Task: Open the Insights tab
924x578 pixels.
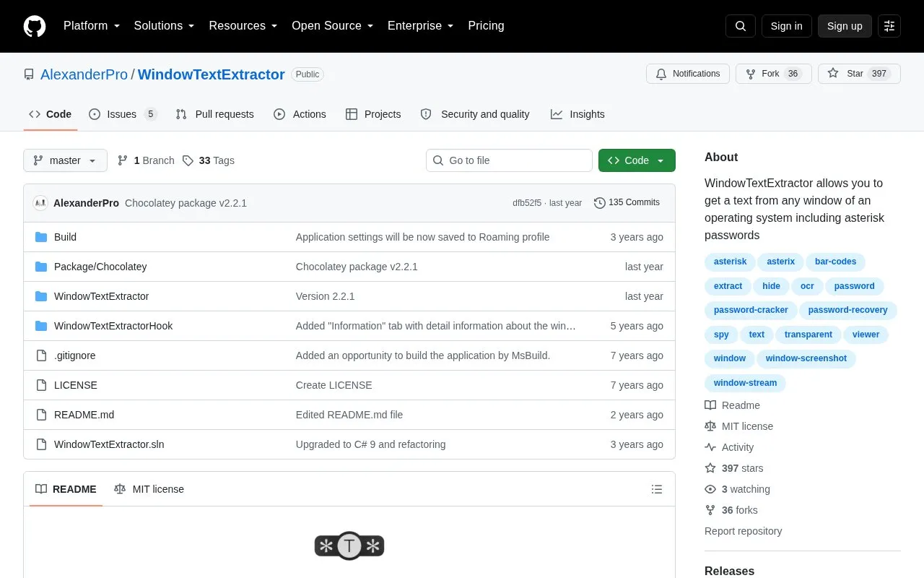Action: coord(577,114)
